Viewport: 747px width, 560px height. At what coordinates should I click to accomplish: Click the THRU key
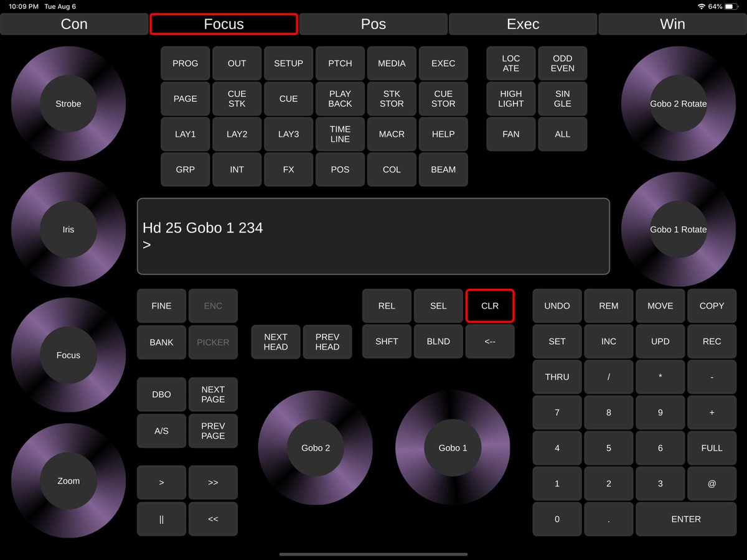click(557, 377)
